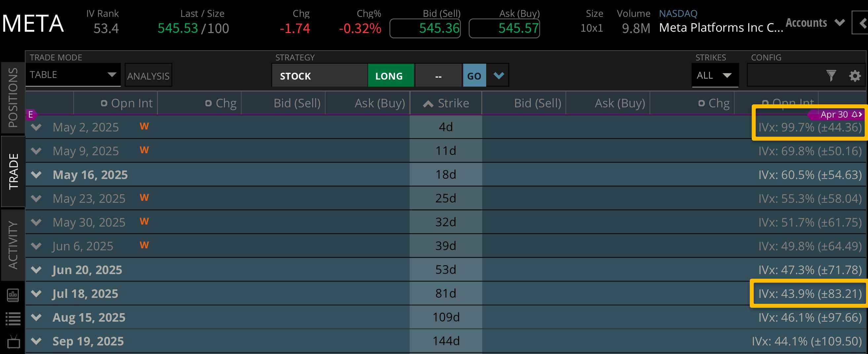Collapse the side panel arrow at top right

tap(862, 23)
